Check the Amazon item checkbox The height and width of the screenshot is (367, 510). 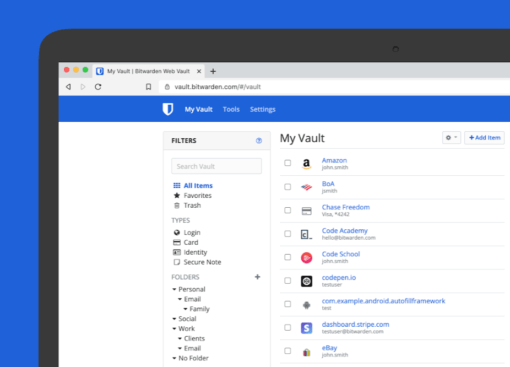[x=287, y=163]
